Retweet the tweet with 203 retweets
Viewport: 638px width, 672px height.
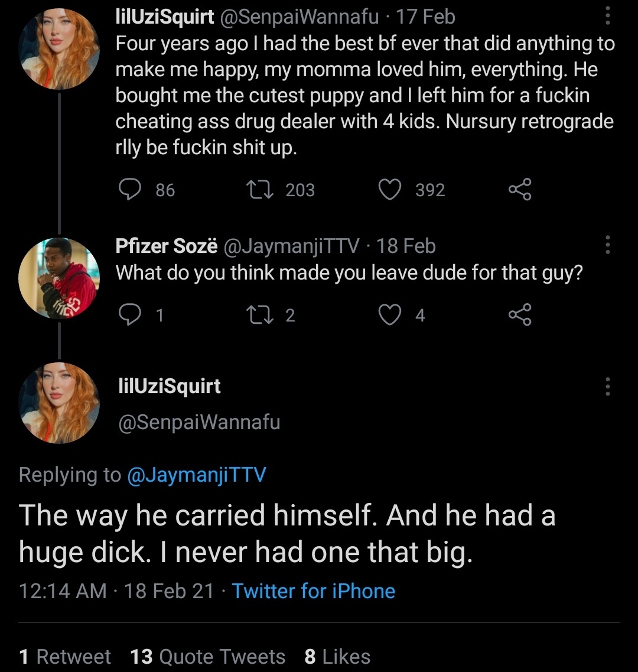tap(257, 190)
